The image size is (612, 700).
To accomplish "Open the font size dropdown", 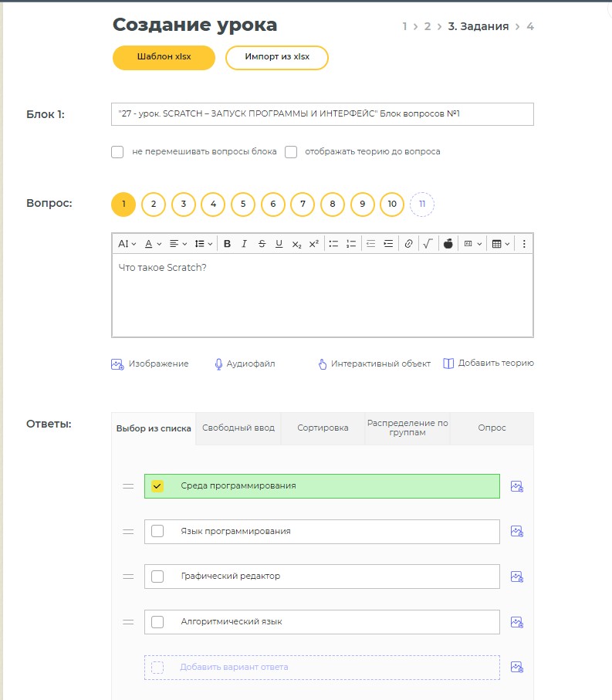I will pyautogui.click(x=127, y=244).
